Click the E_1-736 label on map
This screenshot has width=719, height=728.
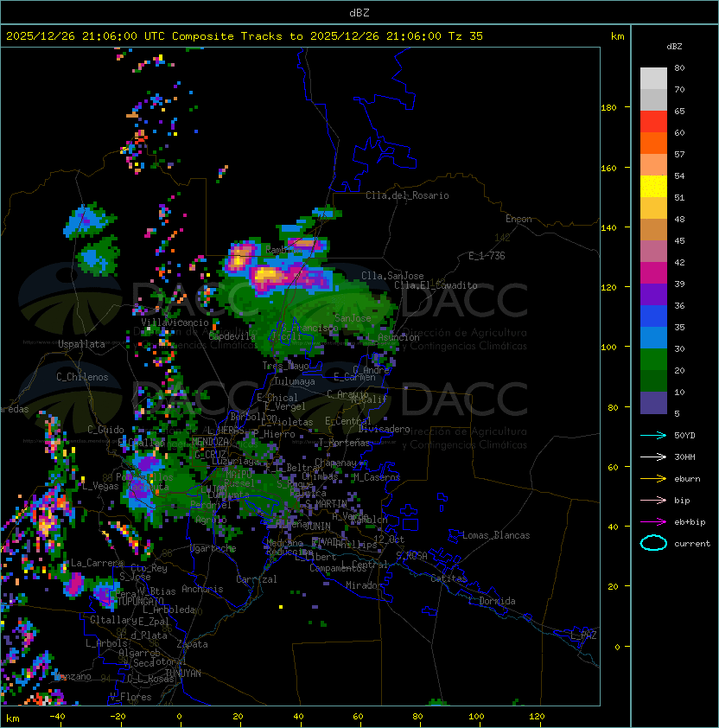[487, 256]
